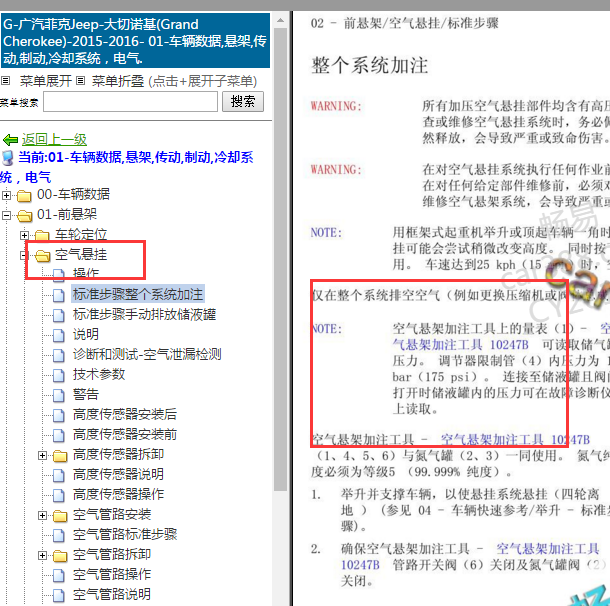
Task: Click scroll-up arrow of the menu scrollbar
Action: click(x=280, y=20)
